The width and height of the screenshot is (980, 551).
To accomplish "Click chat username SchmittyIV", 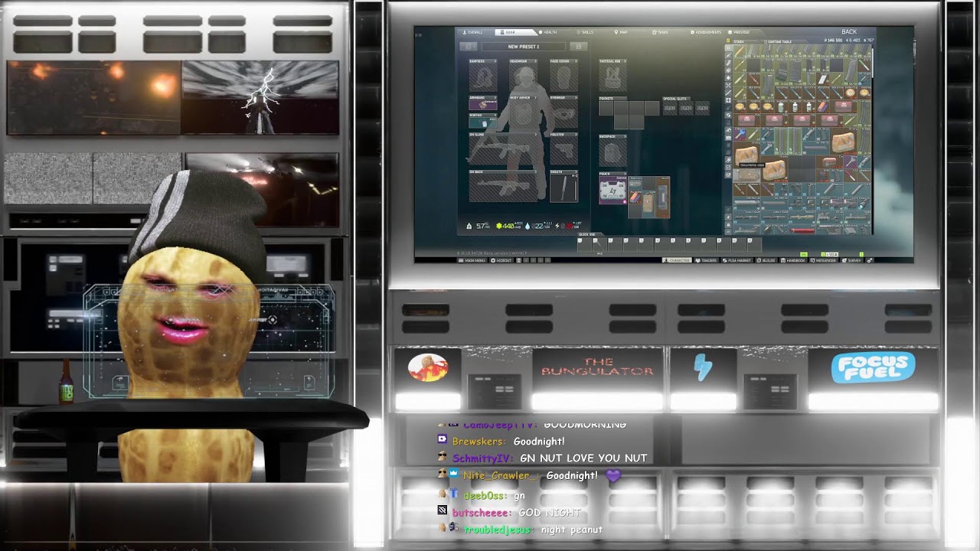I will (482, 458).
